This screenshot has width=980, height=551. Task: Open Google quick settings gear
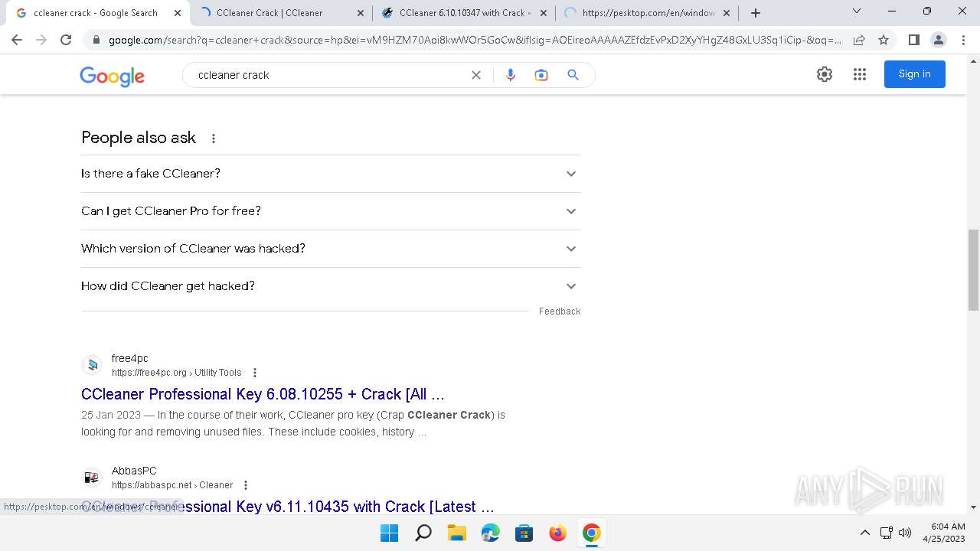[x=825, y=74]
